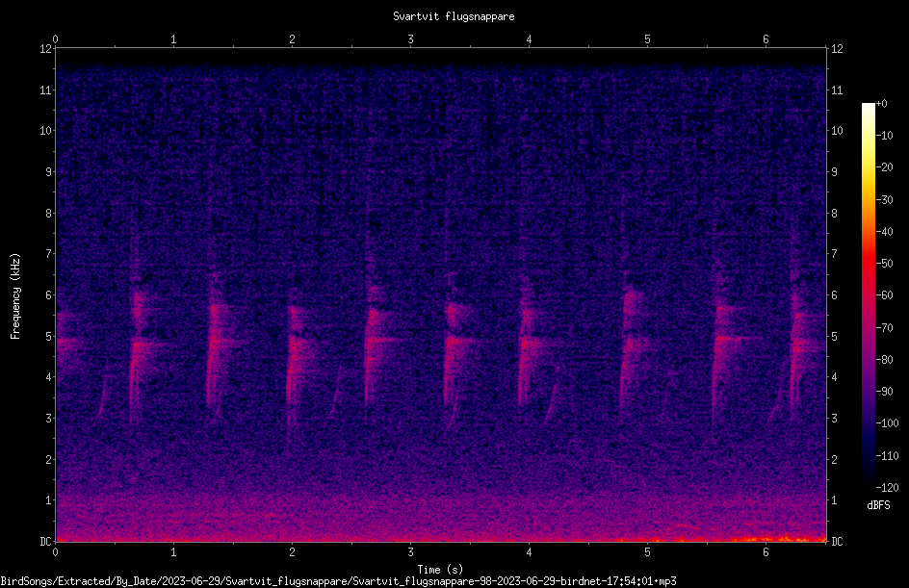Click the 5 kHz label on left axis
The width and height of the screenshot is (909, 588).
pos(49,336)
